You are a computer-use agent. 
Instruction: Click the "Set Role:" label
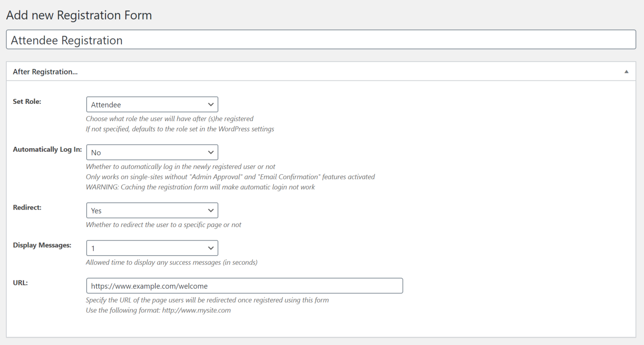(27, 102)
